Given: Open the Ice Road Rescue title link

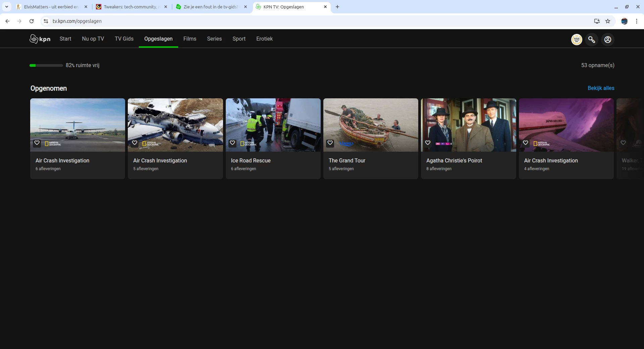Looking at the screenshot, I should [251, 161].
